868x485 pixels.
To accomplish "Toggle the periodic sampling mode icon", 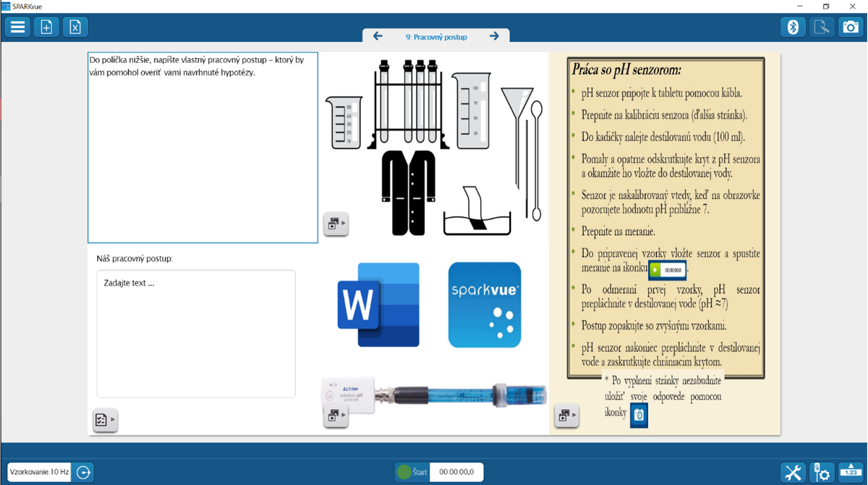I will [x=83, y=472].
